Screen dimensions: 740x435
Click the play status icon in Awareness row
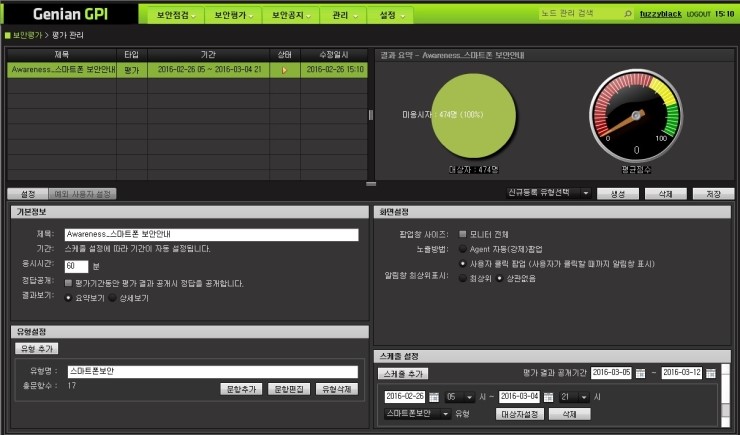tap(285, 70)
